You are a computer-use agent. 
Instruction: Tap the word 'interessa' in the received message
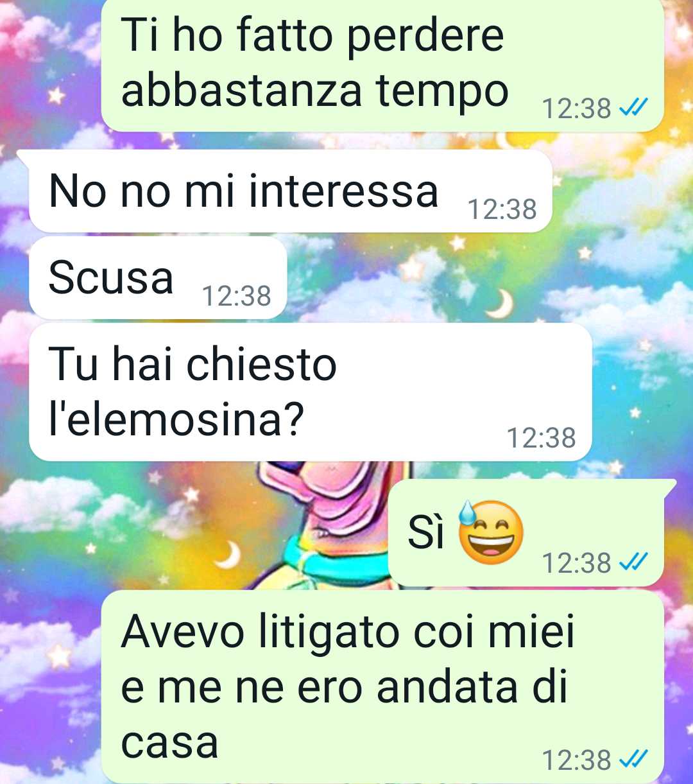click(x=343, y=191)
